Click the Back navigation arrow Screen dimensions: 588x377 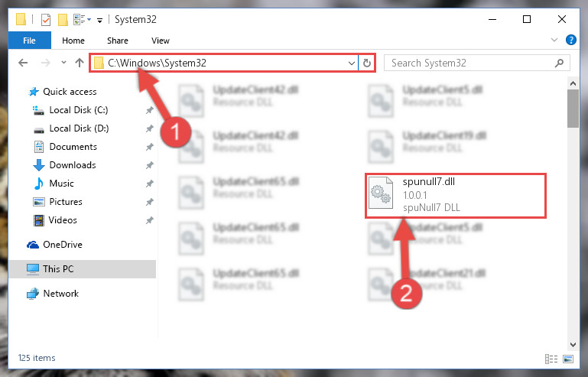click(23, 63)
